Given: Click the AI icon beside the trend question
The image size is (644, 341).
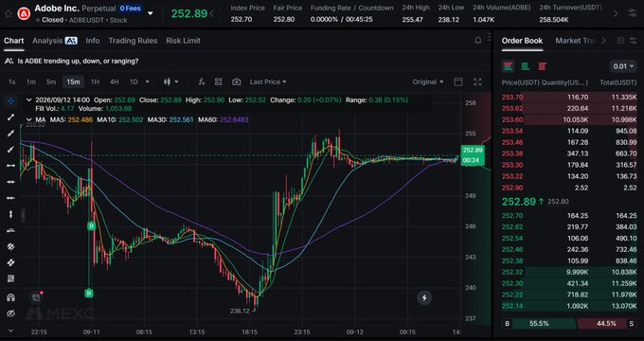Looking at the screenshot, I should point(9,62).
